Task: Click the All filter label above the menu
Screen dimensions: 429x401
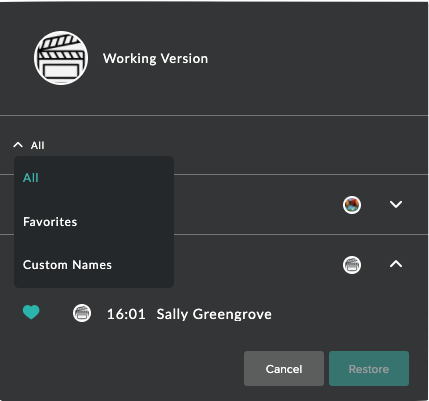Action: click(37, 145)
